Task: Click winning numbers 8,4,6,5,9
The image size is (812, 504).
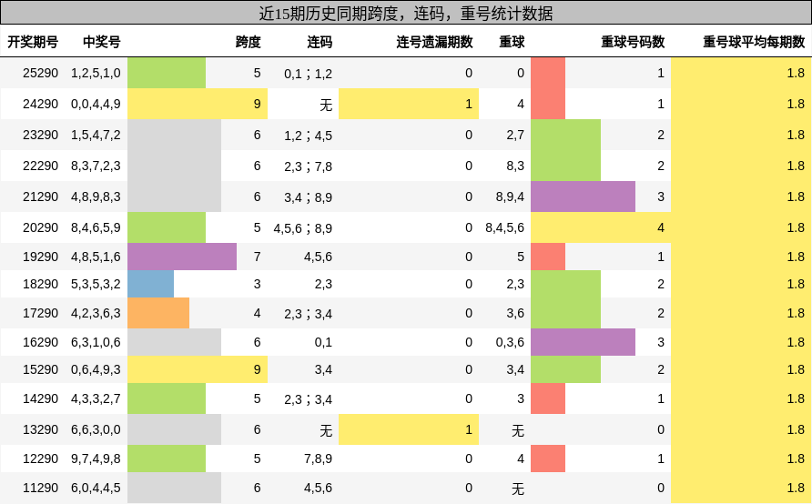Action: (x=96, y=227)
